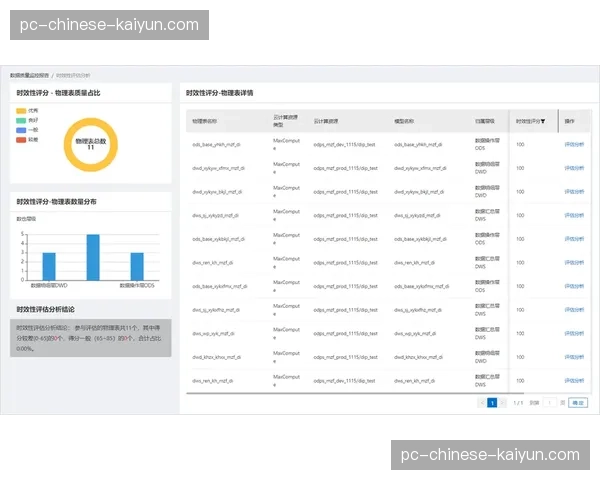The image size is (600, 480).
Task: Click filter icon in 时效性评分 column header
Action: (x=542, y=120)
